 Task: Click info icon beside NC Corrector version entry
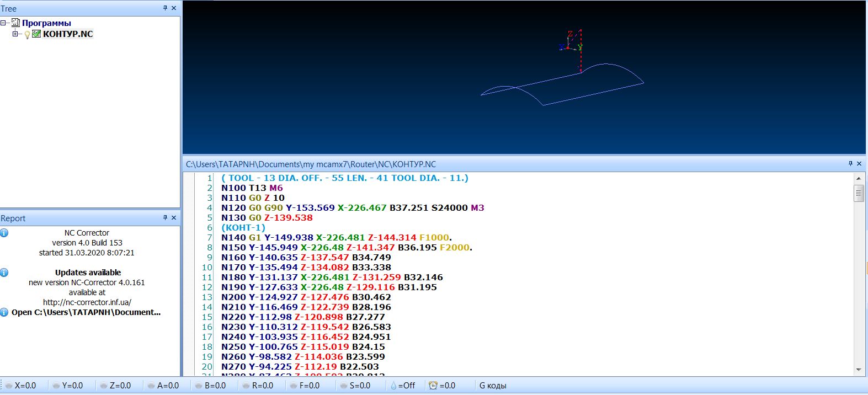(x=4, y=233)
